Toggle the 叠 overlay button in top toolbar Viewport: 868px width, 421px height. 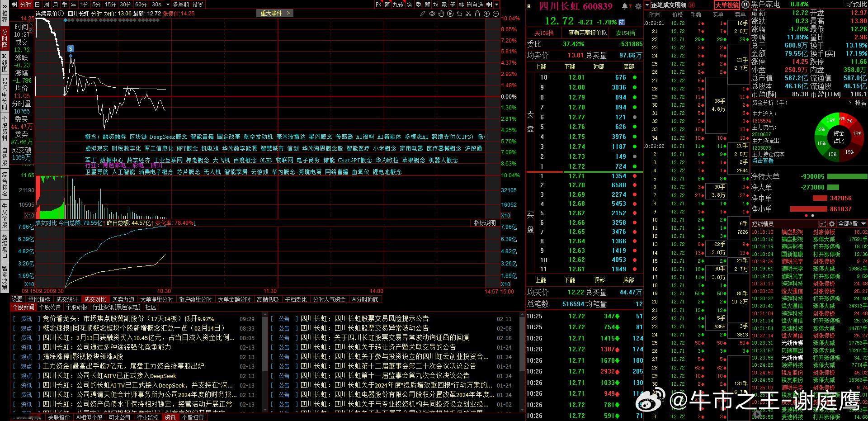click(x=462, y=5)
